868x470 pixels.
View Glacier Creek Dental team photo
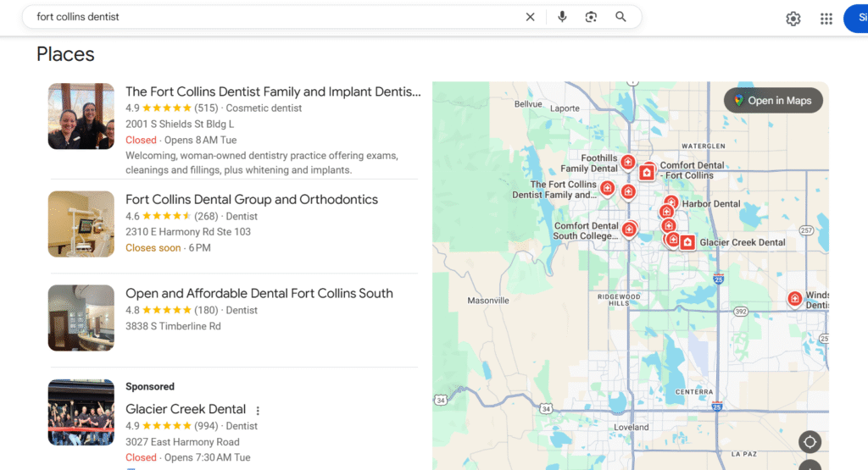(x=81, y=412)
